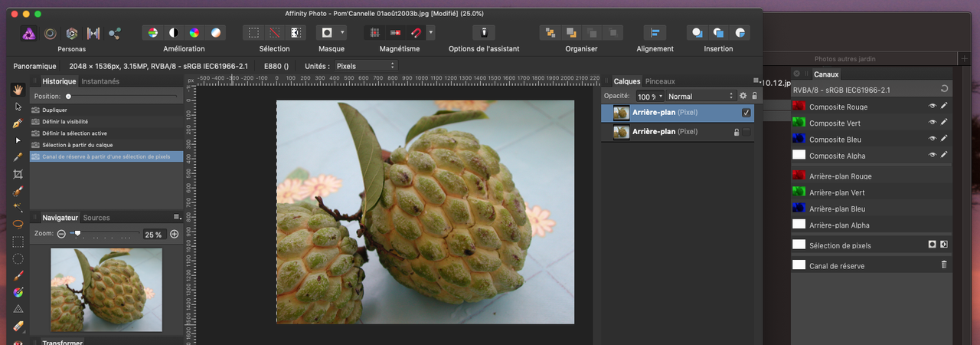Image resolution: width=980 pixels, height=345 pixels.
Task: Switch to the Liquify persona
Action: [x=50, y=33]
